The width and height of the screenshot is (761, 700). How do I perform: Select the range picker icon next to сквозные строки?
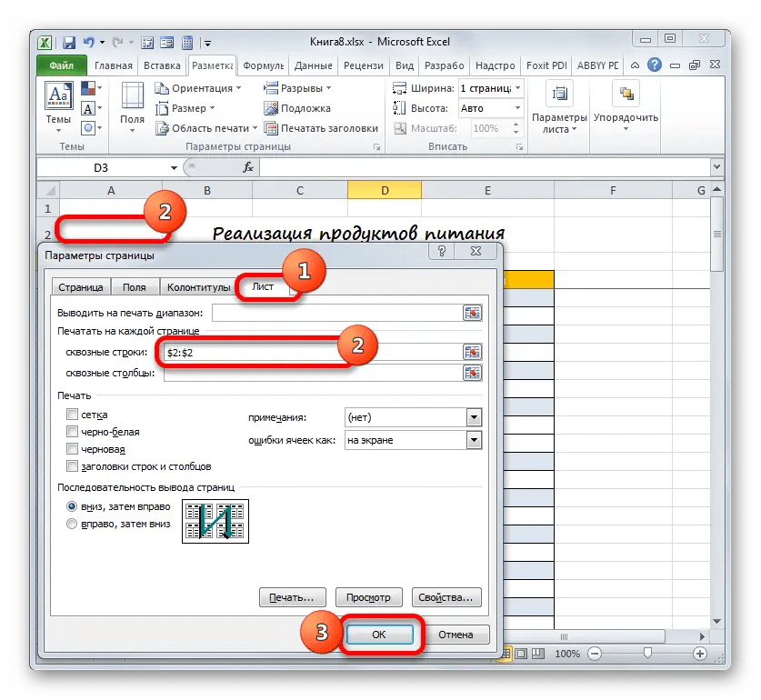472,352
